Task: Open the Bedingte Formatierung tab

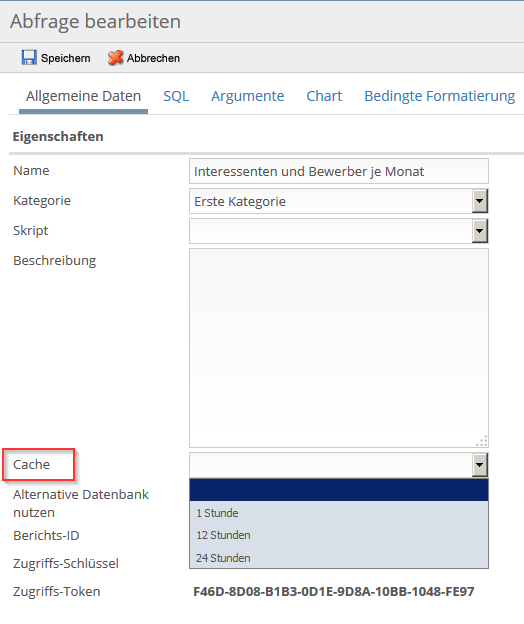Action: [440, 96]
